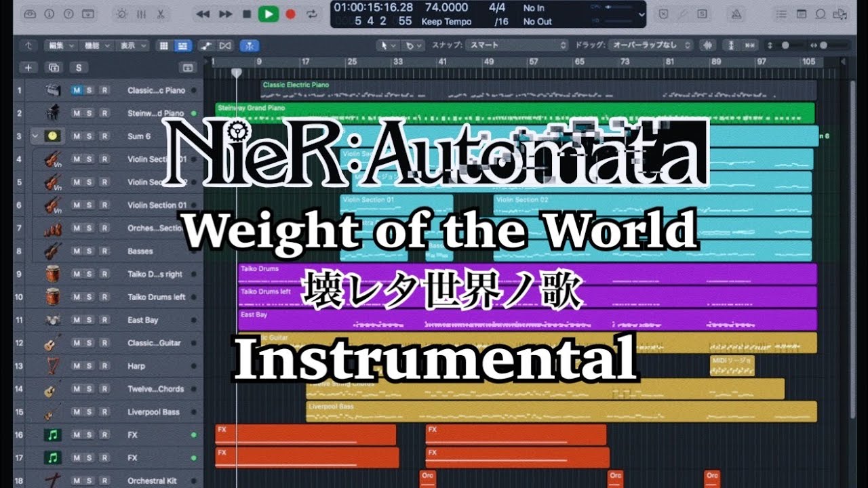
Task: Toggle Cycle mode in the transport
Action: pos(312,14)
